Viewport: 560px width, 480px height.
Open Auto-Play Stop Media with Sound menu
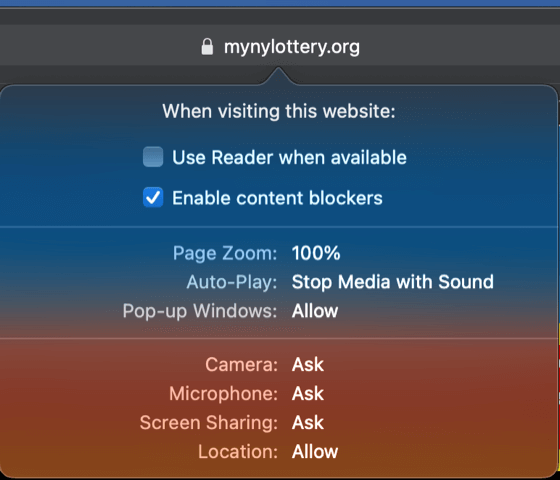point(392,282)
